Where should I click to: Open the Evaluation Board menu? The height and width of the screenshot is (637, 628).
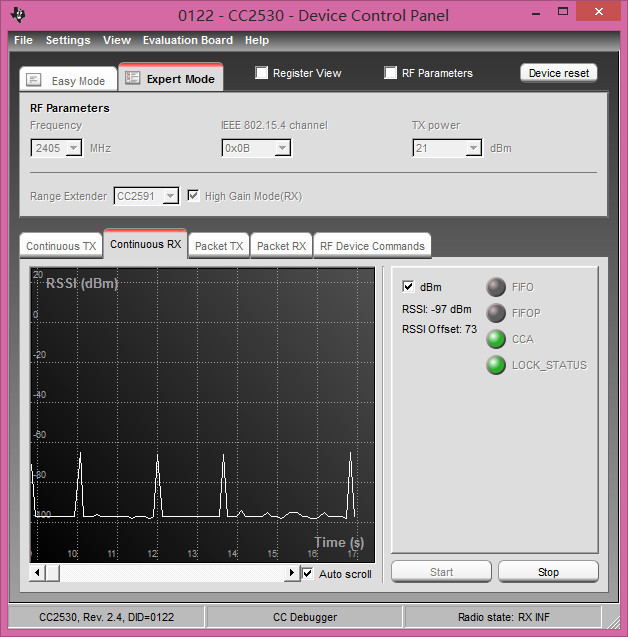pyautogui.click(x=188, y=40)
